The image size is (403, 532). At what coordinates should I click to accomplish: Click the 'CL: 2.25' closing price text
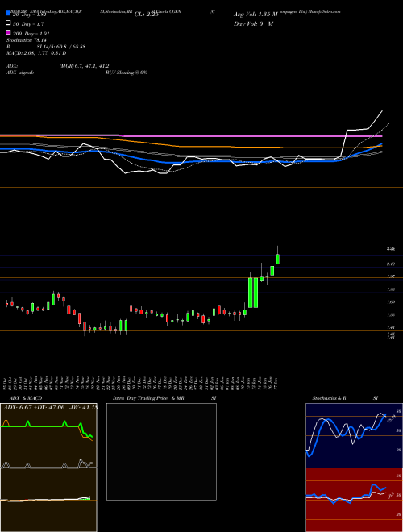click(x=147, y=15)
